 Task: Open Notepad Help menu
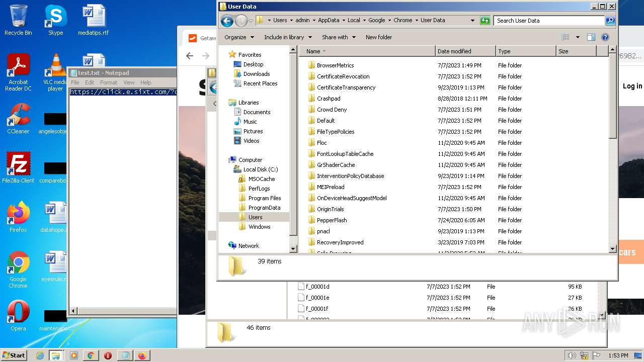pyautogui.click(x=145, y=82)
